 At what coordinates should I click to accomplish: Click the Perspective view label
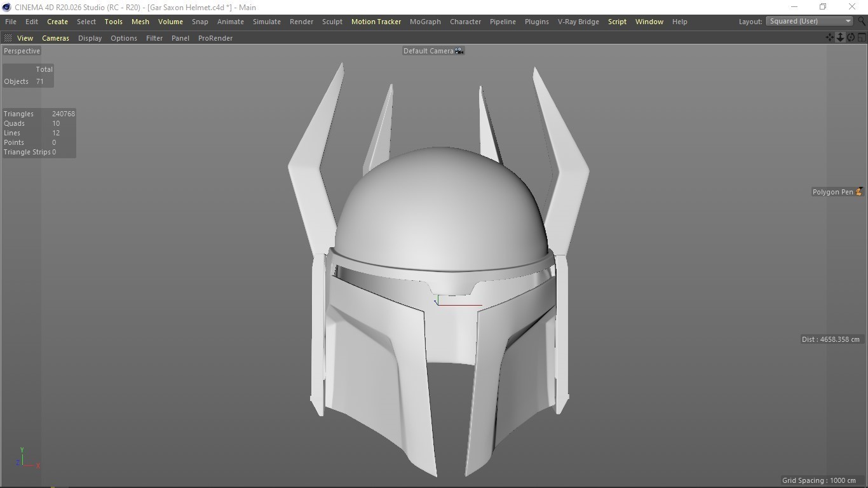pos(22,51)
